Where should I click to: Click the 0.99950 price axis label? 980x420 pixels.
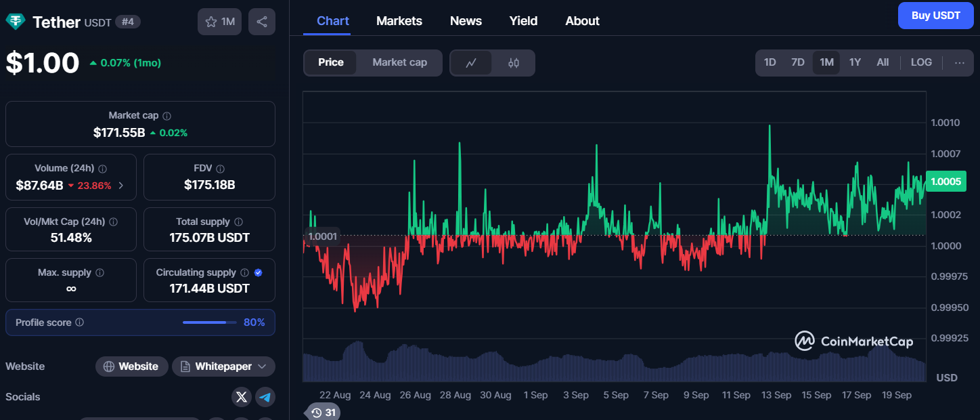[950, 308]
